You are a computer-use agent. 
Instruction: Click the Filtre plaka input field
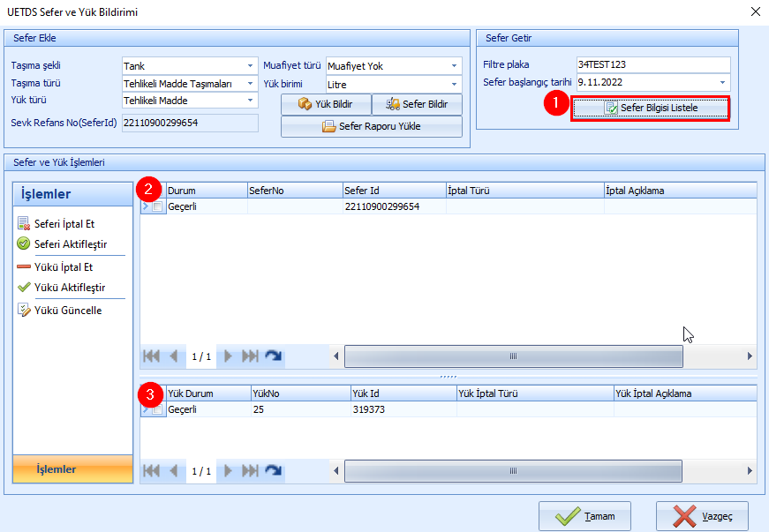tap(653, 64)
